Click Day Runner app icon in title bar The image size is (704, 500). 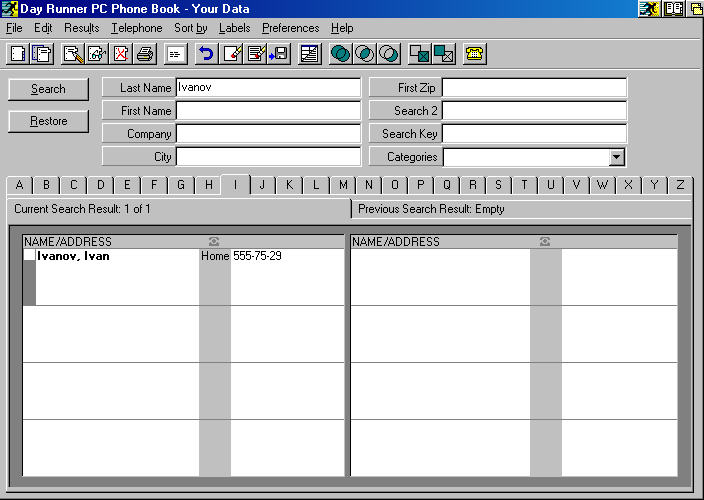pos(9,9)
